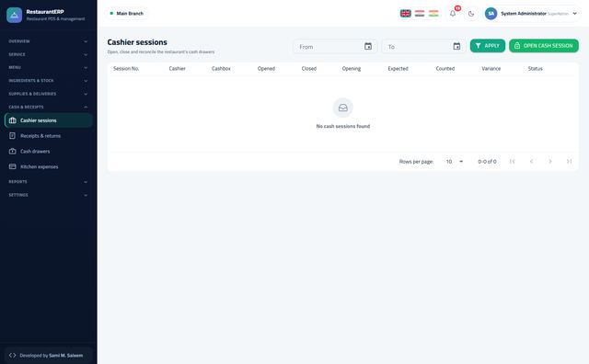Sort by Status column header
This screenshot has height=364, width=589.
[x=535, y=69]
